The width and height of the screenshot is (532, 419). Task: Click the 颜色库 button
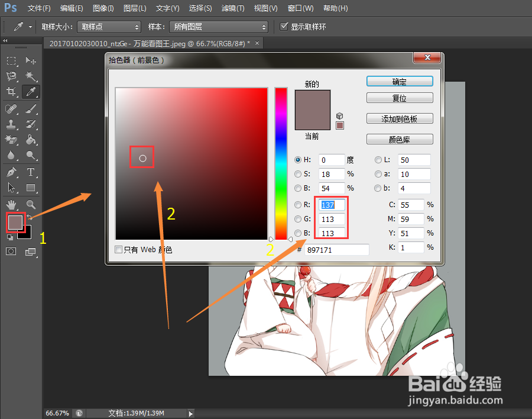point(400,138)
